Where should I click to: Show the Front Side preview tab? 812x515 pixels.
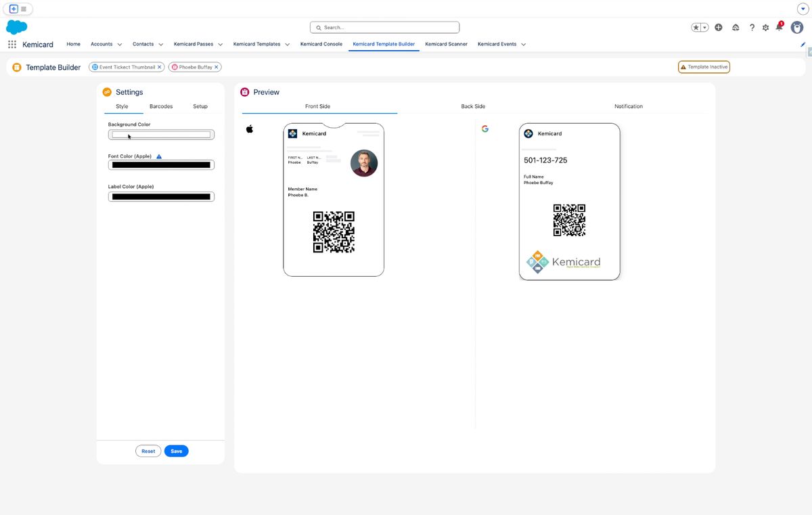[318, 106]
